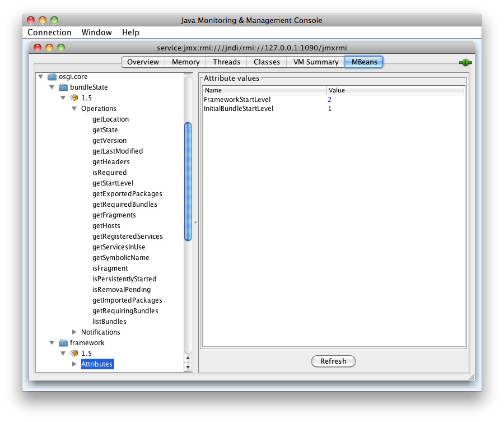Image resolution: width=504 pixels, height=422 pixels.
Task: Click the InitialBundleStartLevel attribute name
Action: tap(239, 109)
